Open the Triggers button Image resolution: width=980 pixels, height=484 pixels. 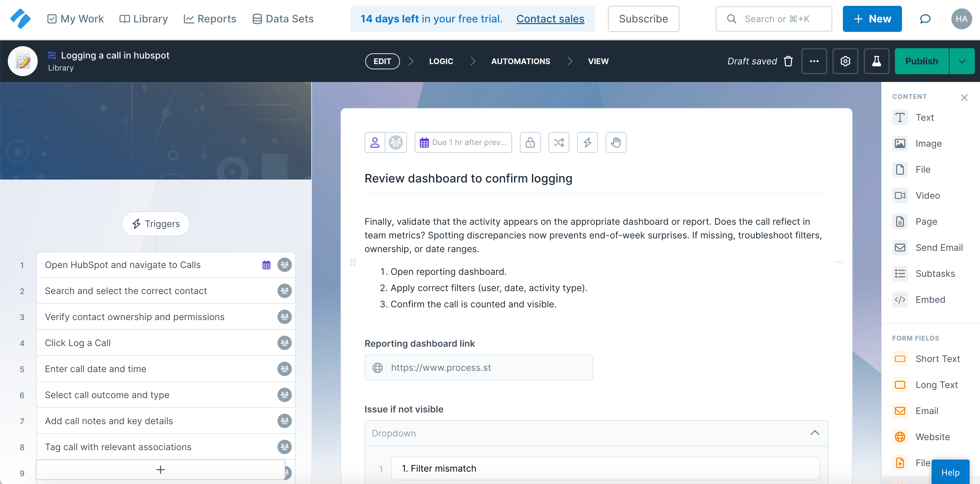tap(156, 224)
